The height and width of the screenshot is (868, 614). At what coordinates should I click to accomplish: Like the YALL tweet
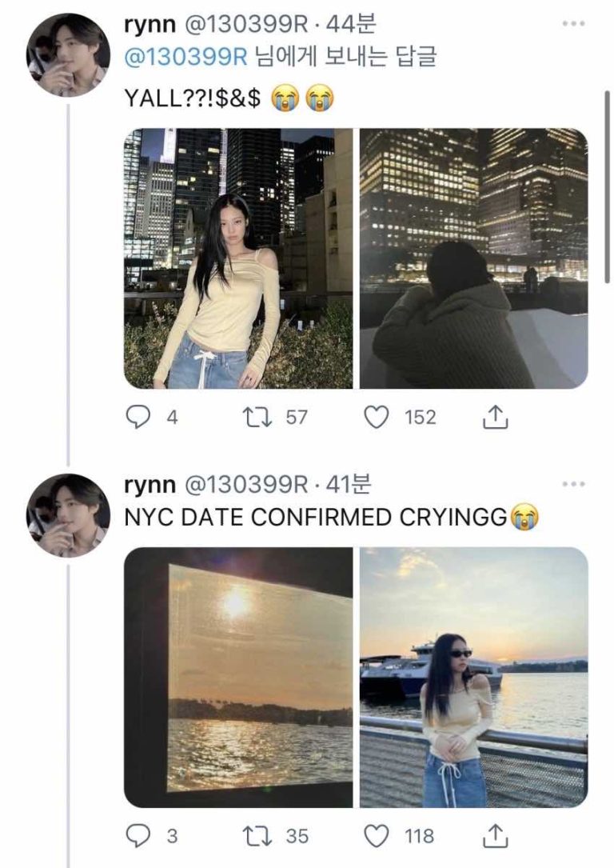click(375, 417)
